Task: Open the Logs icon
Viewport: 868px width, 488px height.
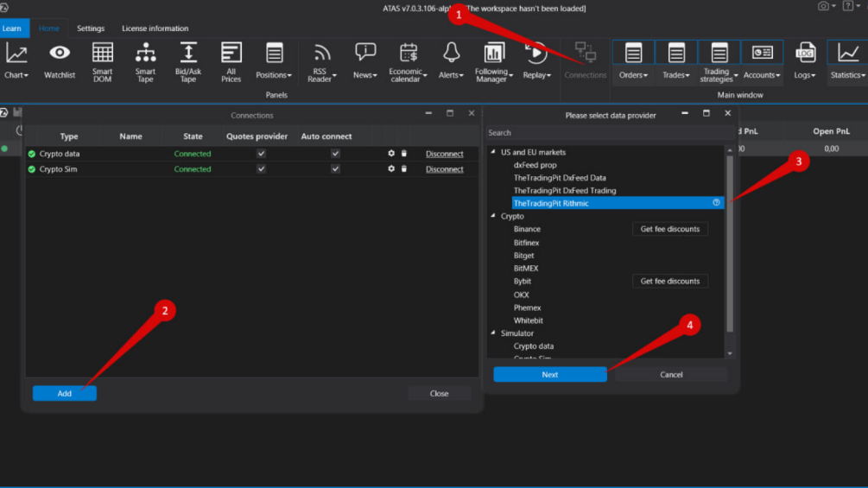Action: click(805, 53)
